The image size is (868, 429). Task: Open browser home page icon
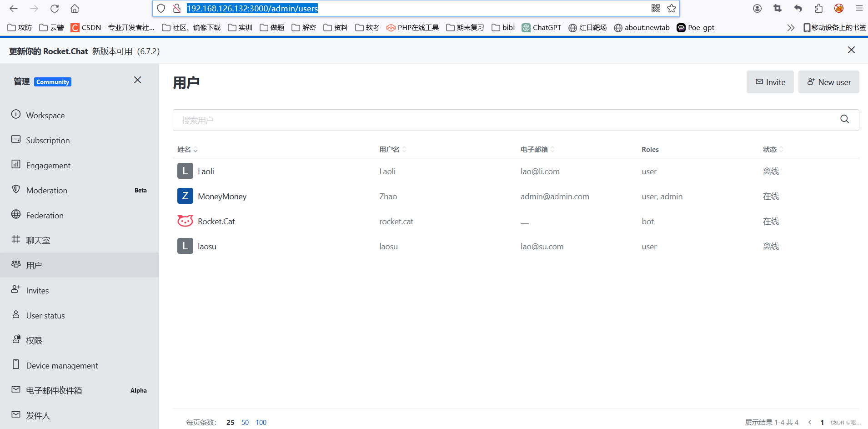[75, 8]
